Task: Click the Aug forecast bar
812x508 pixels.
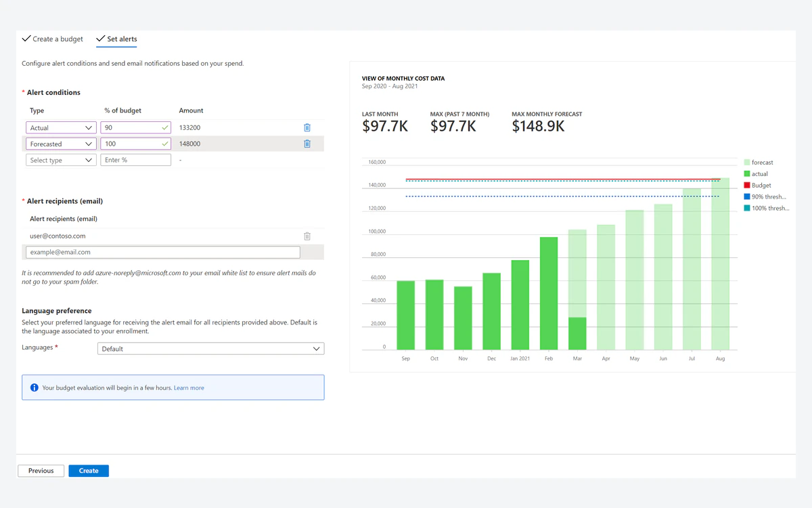Action: [720, 263]
